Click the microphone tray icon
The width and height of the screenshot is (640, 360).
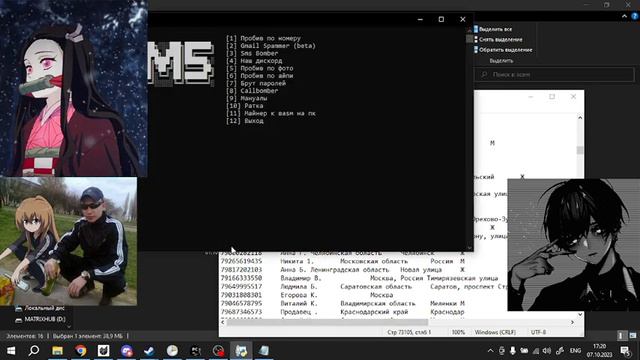[x=513, y=351]
